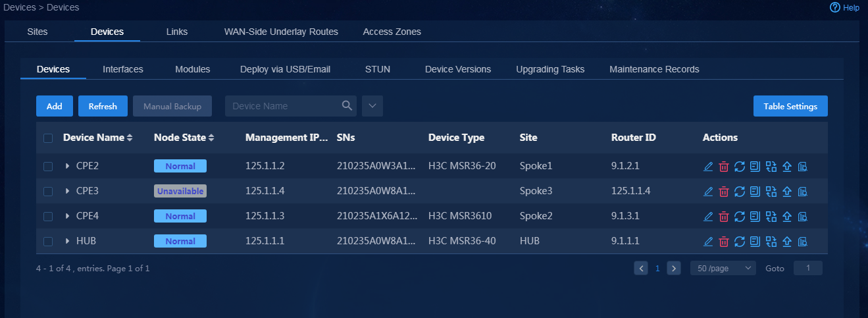Click the search magnifier in Device Name field
Image resolution: width=868 pixels, height=318 pixels.
point(347,105)
